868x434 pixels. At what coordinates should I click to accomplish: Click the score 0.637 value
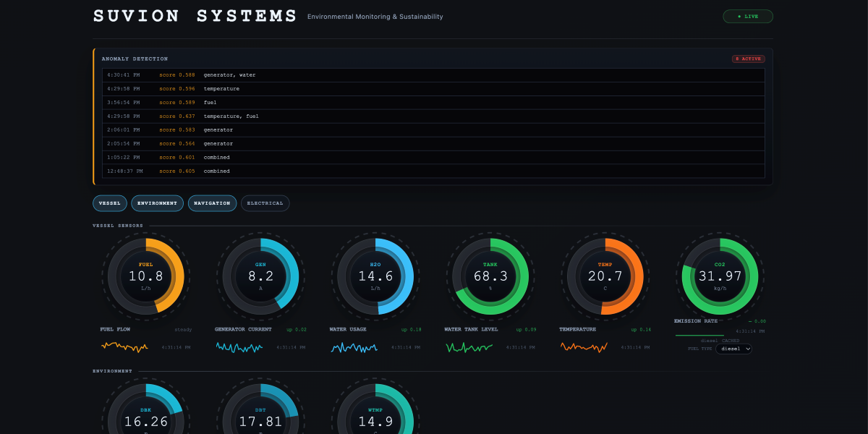[177, 116]
